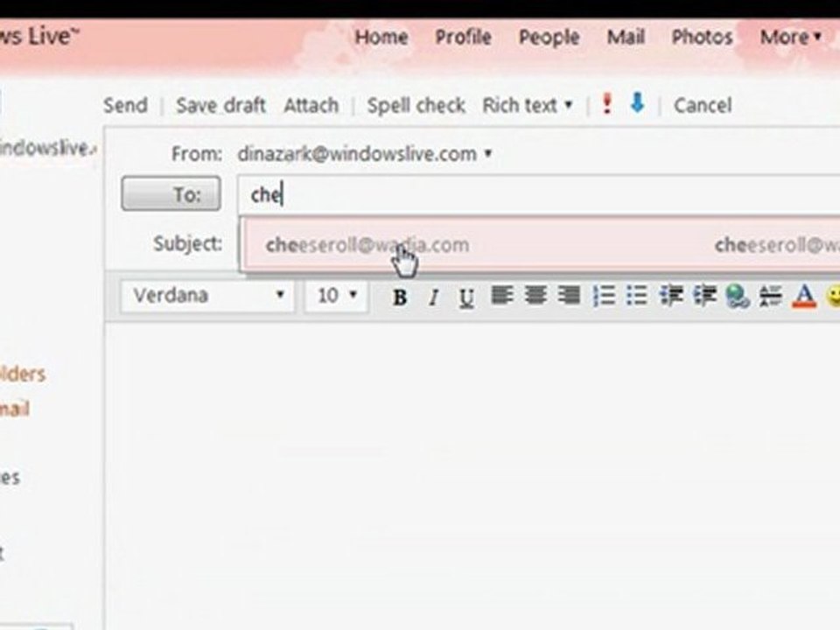
Task: Click the To: button to pick contacts
Action: click(x=171, y=193)
